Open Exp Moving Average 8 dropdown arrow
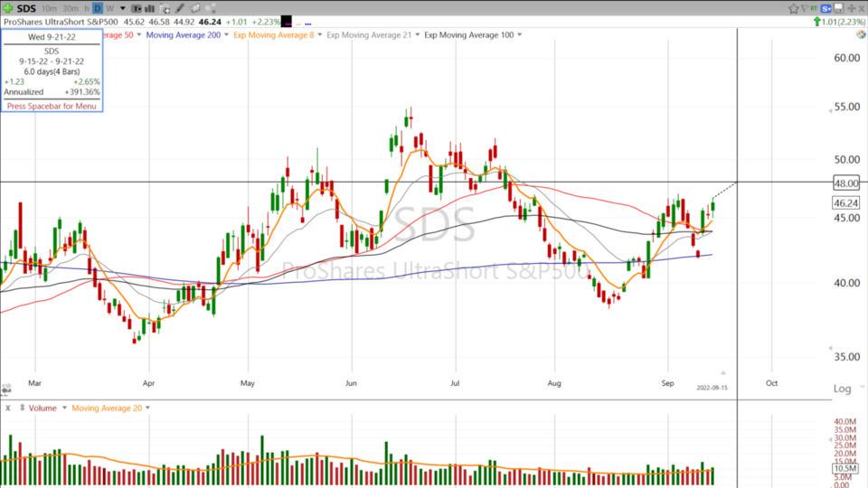The height and width of the screenshot is (488, 868). point(320,35)
